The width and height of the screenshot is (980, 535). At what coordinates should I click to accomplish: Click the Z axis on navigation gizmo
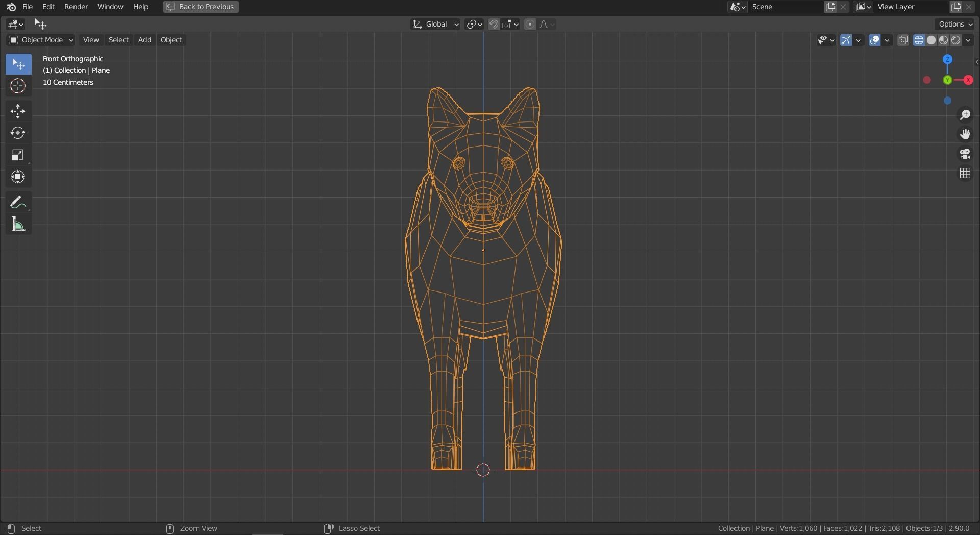(x=948, y=59)
